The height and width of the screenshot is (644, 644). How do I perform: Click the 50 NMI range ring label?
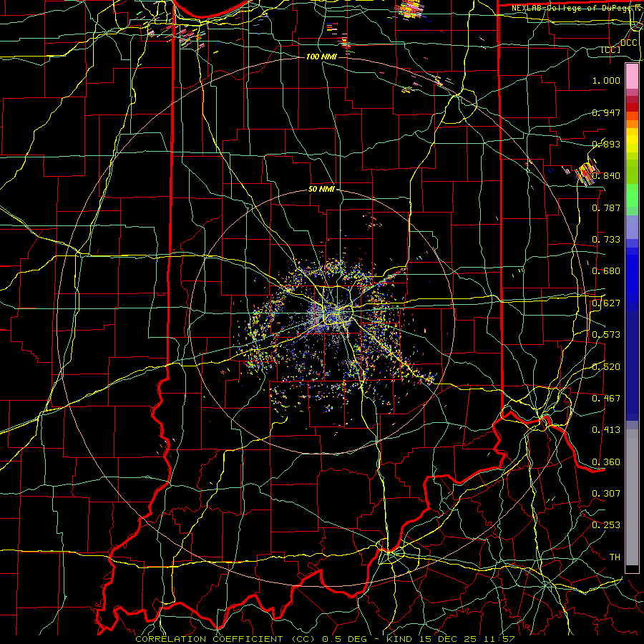click(x=321, y=190)
